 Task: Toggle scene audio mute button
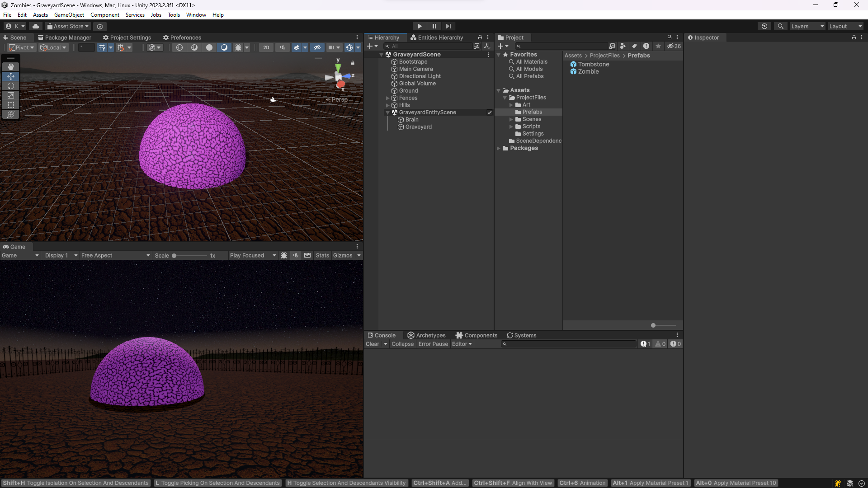point(283,47)
